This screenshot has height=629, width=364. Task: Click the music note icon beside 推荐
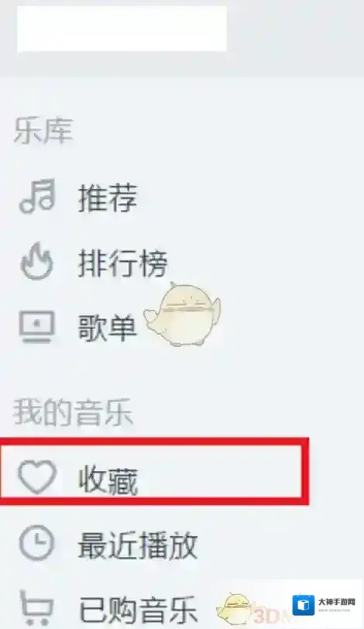pyautogui.click(x=37, y=196)
